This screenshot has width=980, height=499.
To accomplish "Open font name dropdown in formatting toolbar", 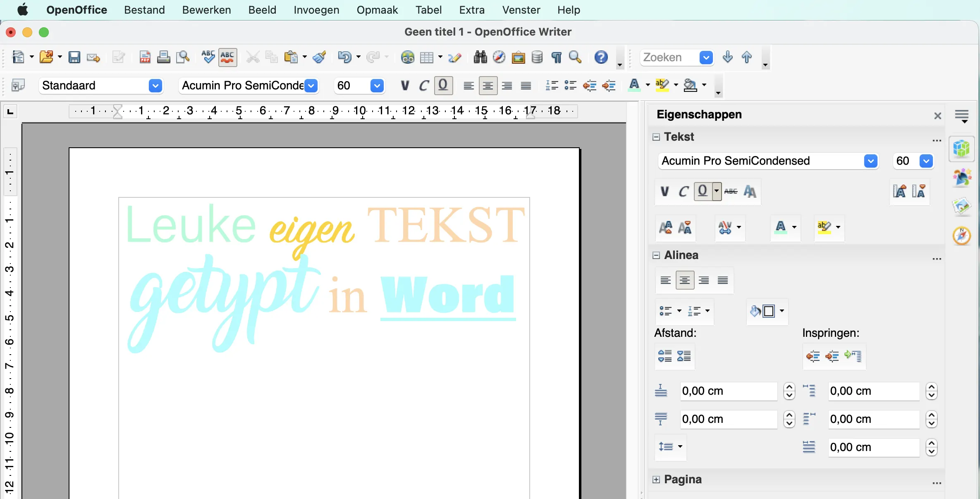I will coord(311,86).
